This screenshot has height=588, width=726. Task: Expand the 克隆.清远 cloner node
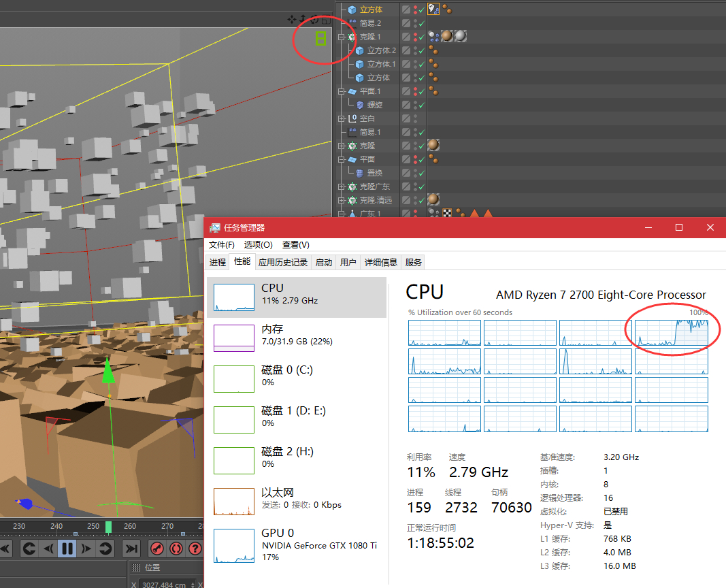click(x=342, y=200)
